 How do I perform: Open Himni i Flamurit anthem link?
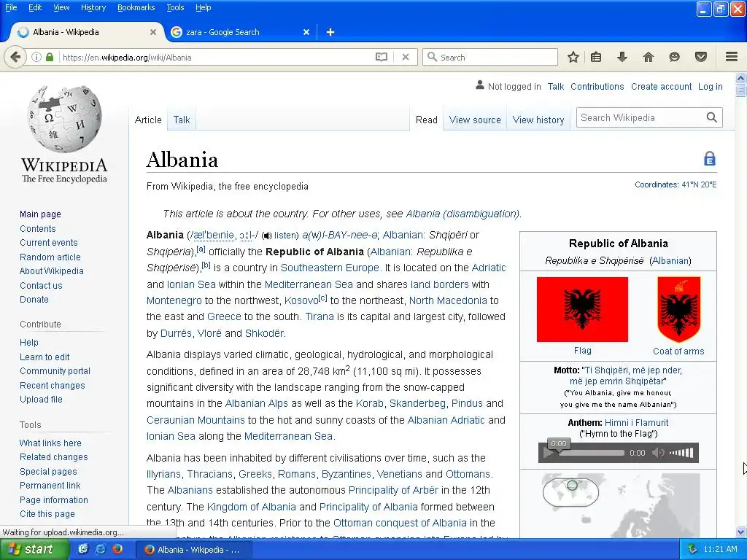[636, 423]
